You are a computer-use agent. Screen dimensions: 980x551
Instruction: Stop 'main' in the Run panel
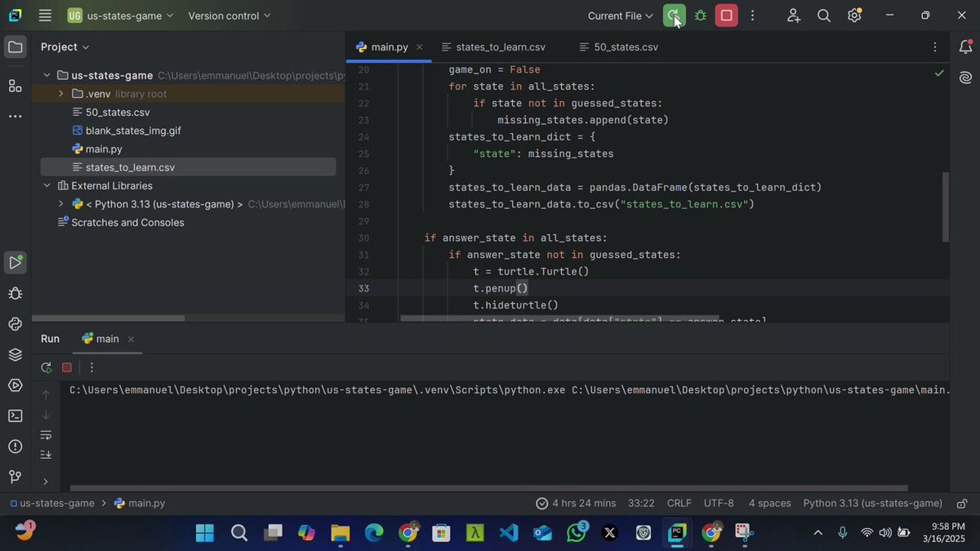pos(67,368)
